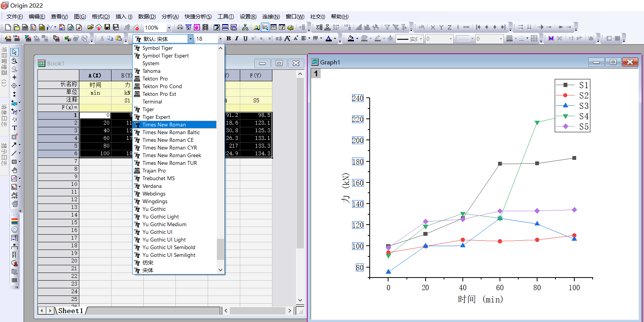Set column as Y designation
Screen dimensions: 644x322
(x=441, y=27)
